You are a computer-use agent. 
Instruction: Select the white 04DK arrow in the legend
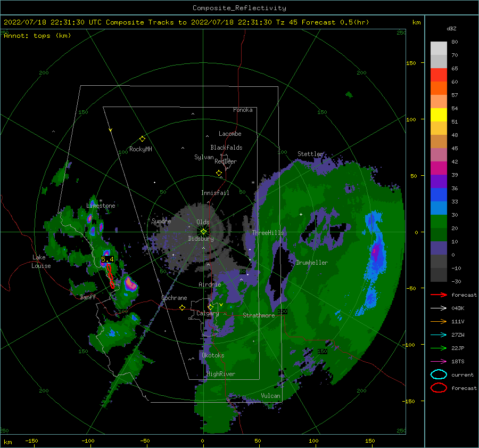point(439,308)
